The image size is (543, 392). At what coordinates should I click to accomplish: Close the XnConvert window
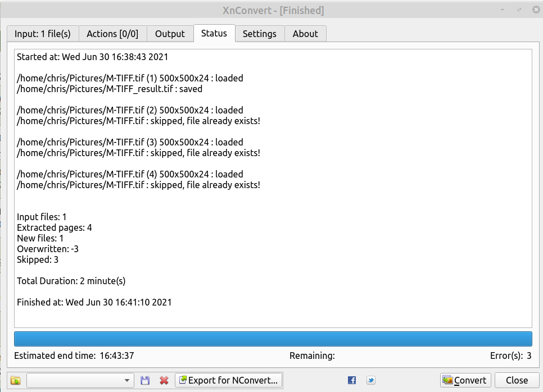pos(536,10)
